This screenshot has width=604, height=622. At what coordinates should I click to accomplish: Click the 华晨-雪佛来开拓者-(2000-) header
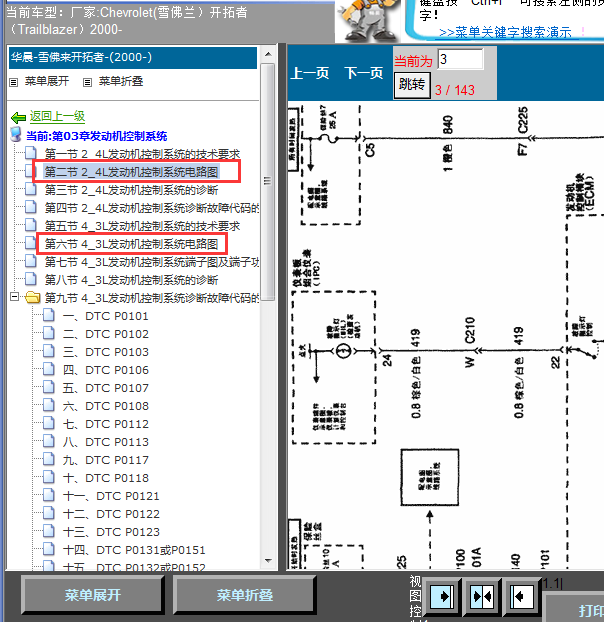point(133,58)
